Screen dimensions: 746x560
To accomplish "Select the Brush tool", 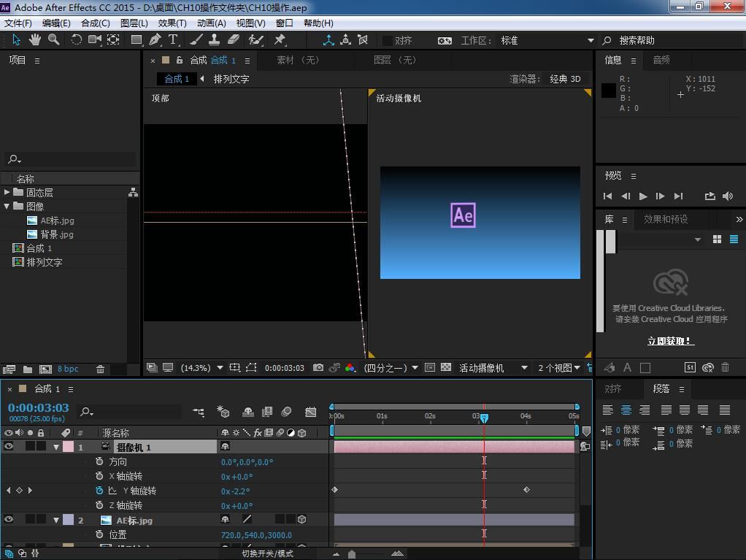I will click(196, 40).
